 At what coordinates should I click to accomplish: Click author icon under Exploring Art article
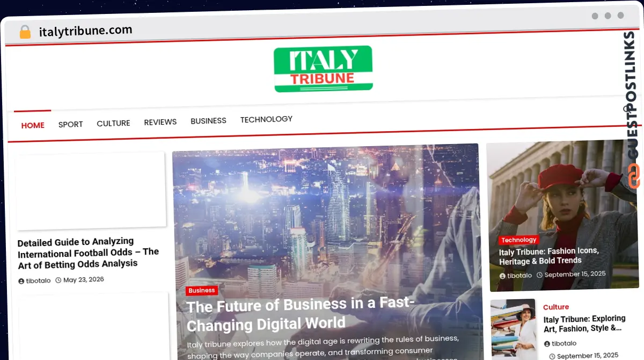[547, 344]
